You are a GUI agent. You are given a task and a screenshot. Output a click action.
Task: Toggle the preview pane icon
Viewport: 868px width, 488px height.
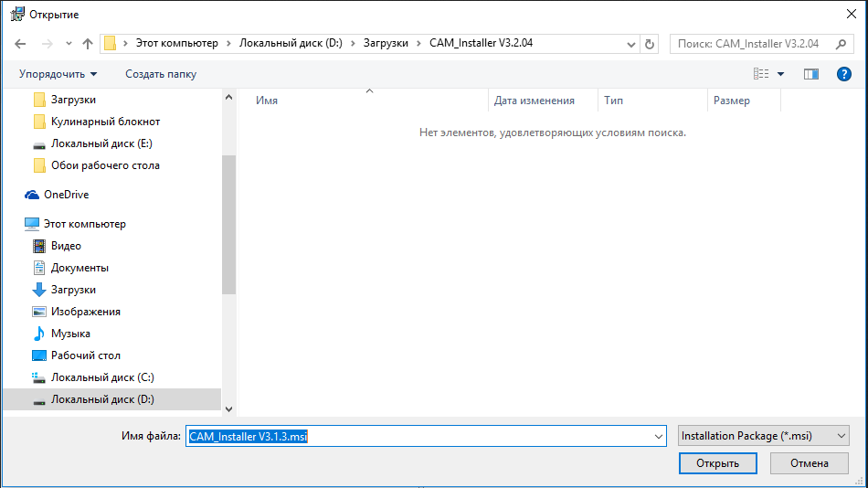[810, 74]
